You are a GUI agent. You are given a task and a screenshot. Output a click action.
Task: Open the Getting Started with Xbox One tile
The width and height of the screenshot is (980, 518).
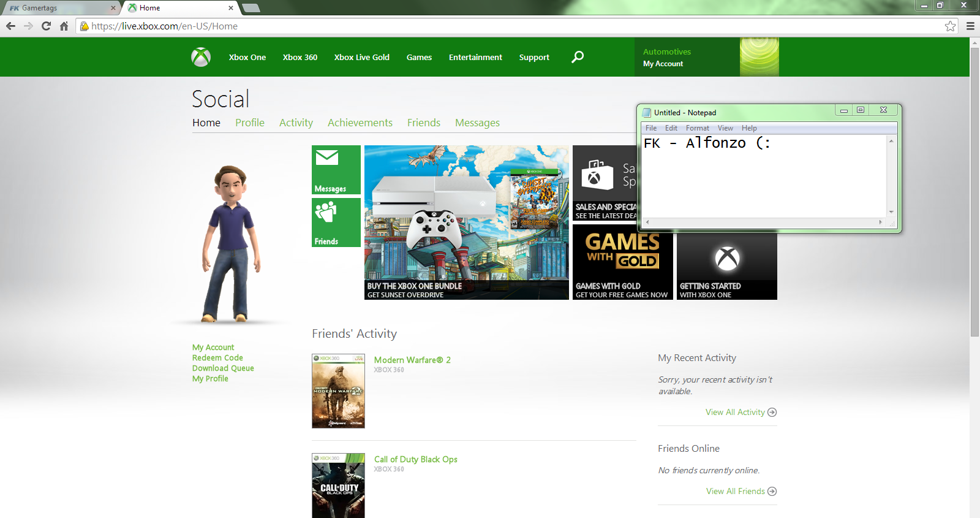[x=727, y=267]
